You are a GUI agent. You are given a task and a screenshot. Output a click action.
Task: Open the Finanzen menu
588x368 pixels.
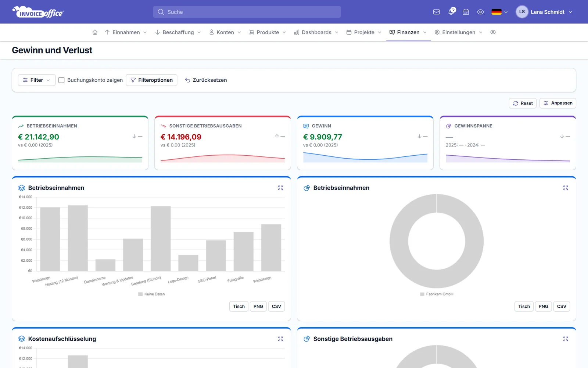click(x=408, y=32)
